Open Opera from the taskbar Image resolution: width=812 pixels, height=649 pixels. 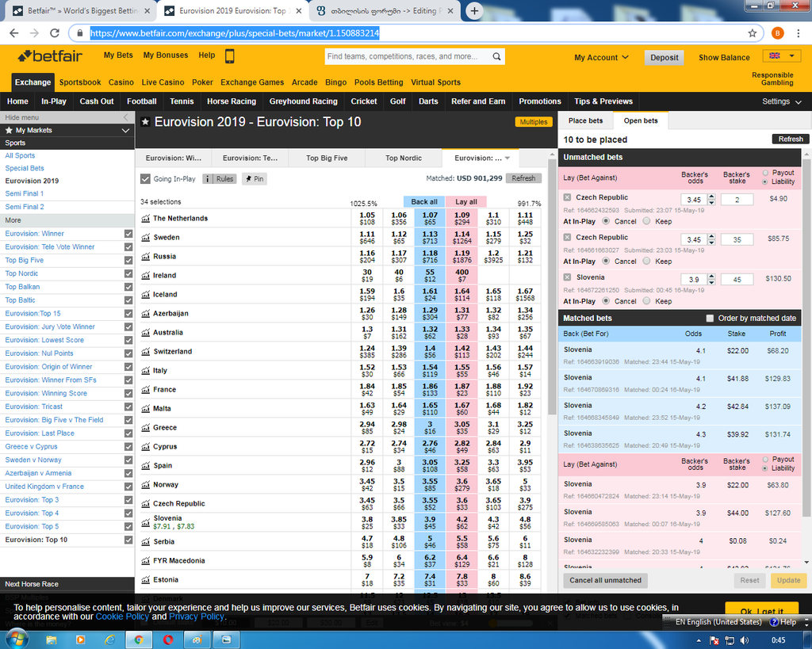point(168,640)
